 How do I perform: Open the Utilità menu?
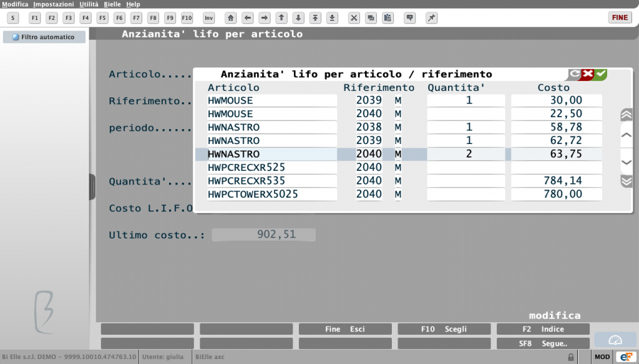coord(89,4)
